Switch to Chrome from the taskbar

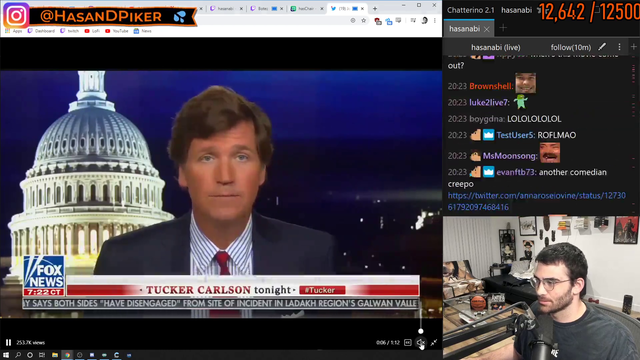coord(67,355)
